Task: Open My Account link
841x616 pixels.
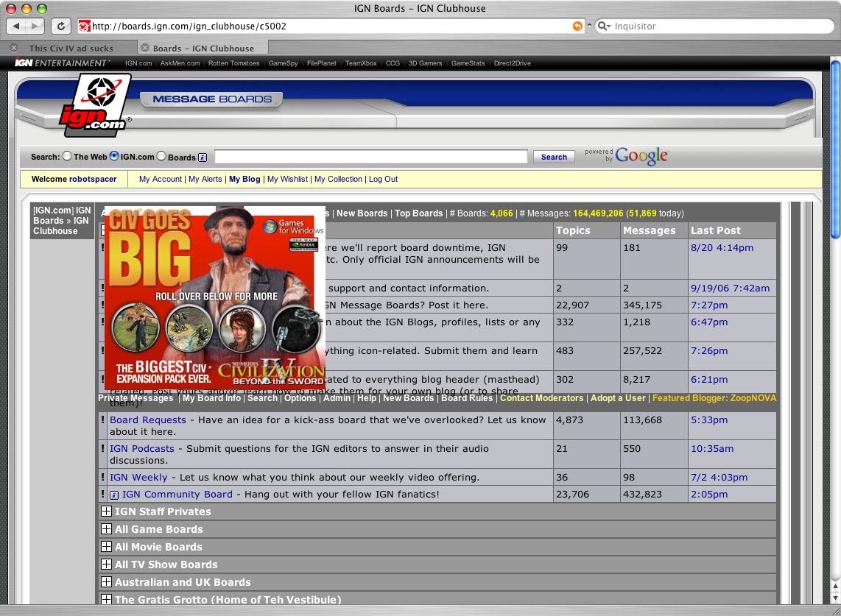Action: click(161, 179)
